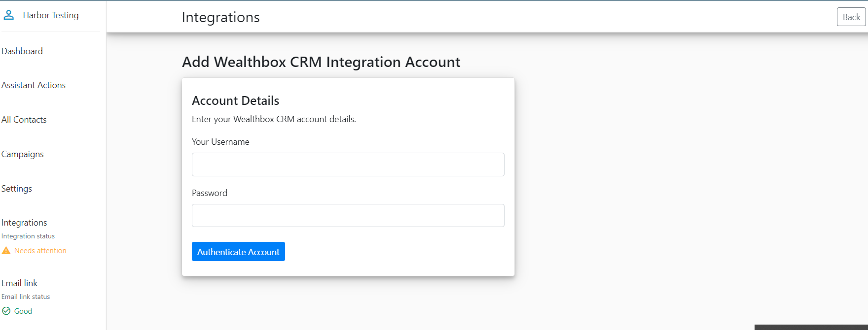Screen dimensions: 868x330
Task: Click the Add Wealthbox CRM Integration Account heading
Action: pos(321,62)
